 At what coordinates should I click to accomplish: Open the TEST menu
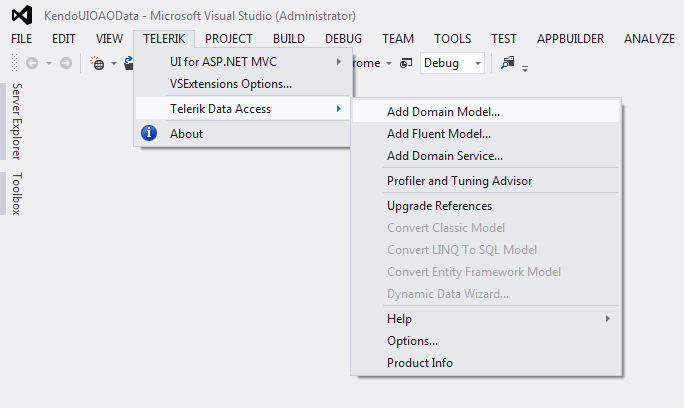click(x=504, y=39)
